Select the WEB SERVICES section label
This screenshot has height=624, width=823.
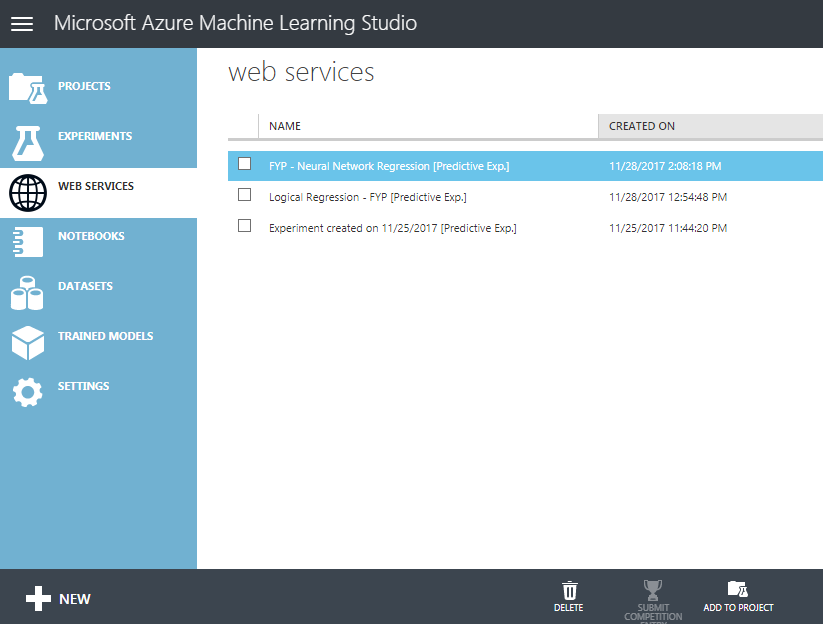(x=96, y=186)
